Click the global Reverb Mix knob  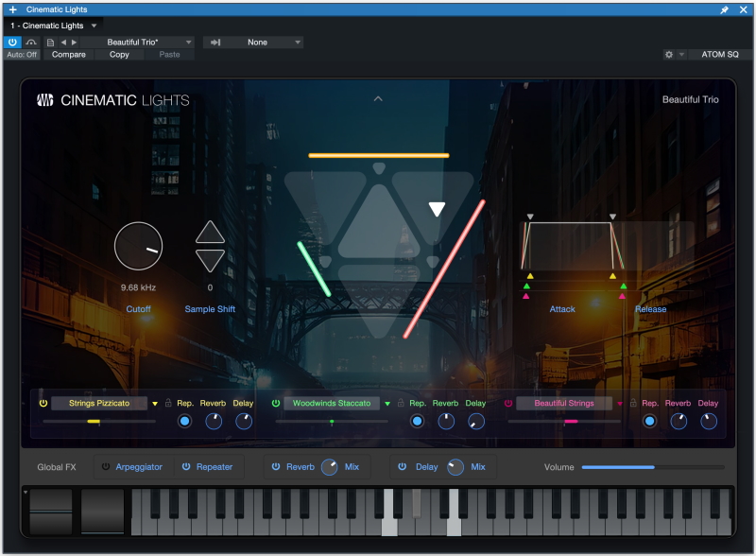(x=330, y=467)
